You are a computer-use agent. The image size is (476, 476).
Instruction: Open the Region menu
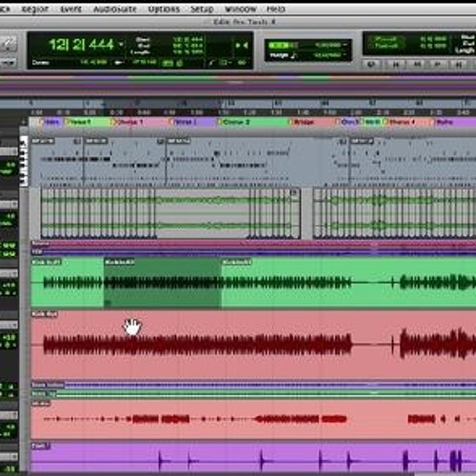click(35, 10)
